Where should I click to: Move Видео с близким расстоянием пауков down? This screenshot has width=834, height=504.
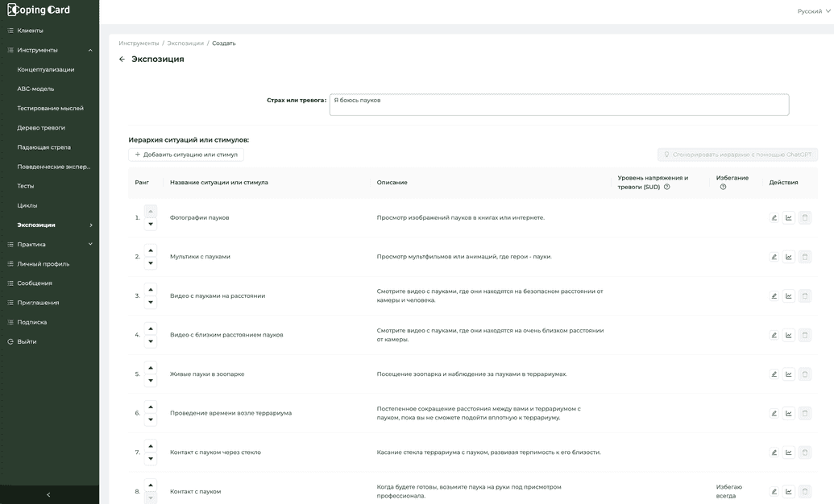pyautogui.click(x=151, y=341)
